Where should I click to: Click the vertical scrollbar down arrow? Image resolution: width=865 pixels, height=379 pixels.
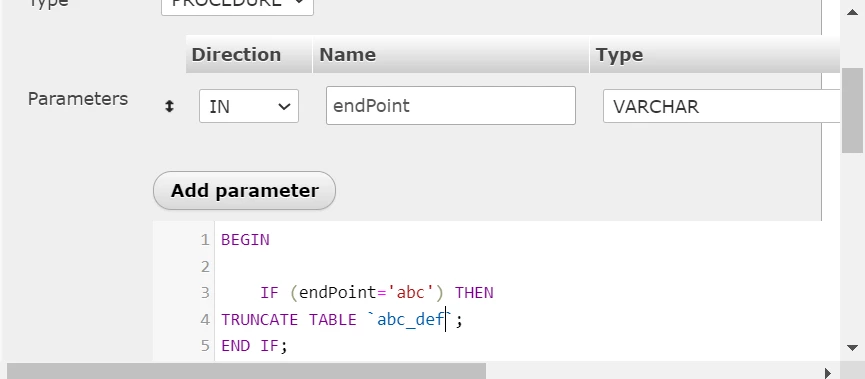click(852, 348)
